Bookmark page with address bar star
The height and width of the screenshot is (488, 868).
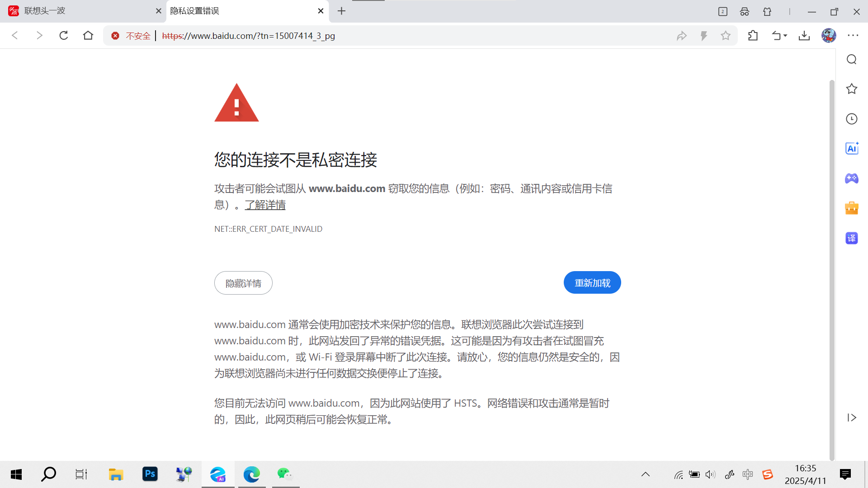[726, 36]
